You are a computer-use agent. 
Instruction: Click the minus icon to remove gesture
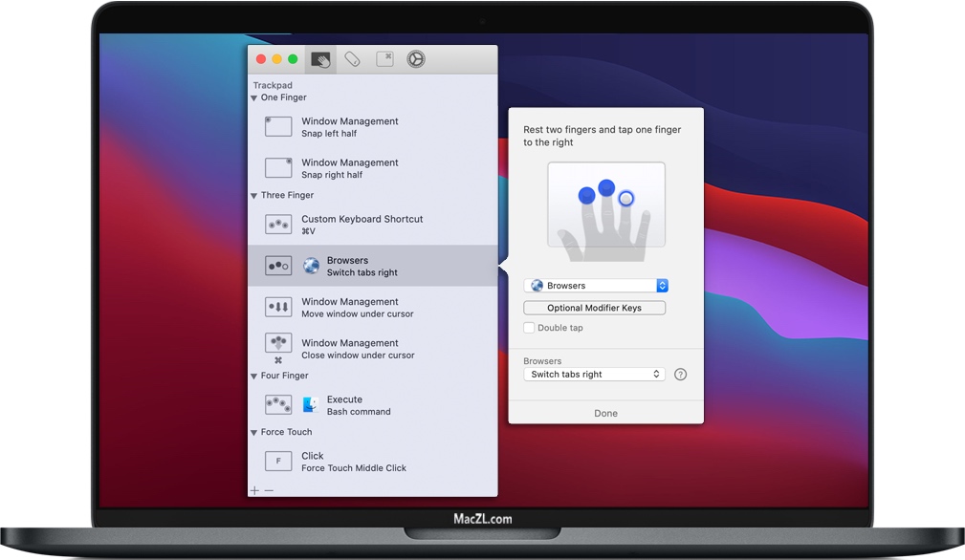pyautogui.click(x=269, y=490)
